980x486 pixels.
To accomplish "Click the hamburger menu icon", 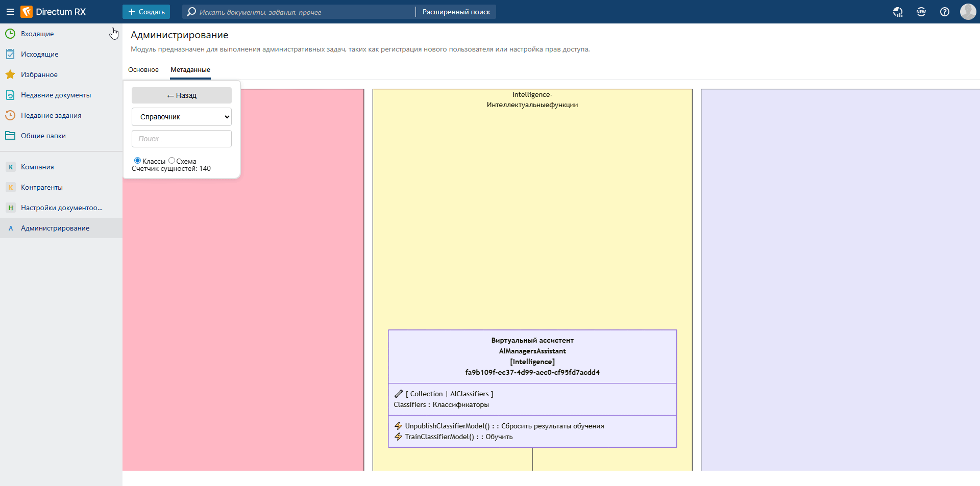I will tap(10, 12).
